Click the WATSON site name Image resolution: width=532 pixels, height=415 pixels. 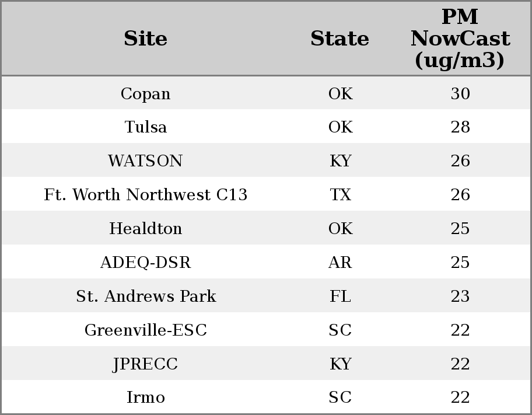point(146,161)
